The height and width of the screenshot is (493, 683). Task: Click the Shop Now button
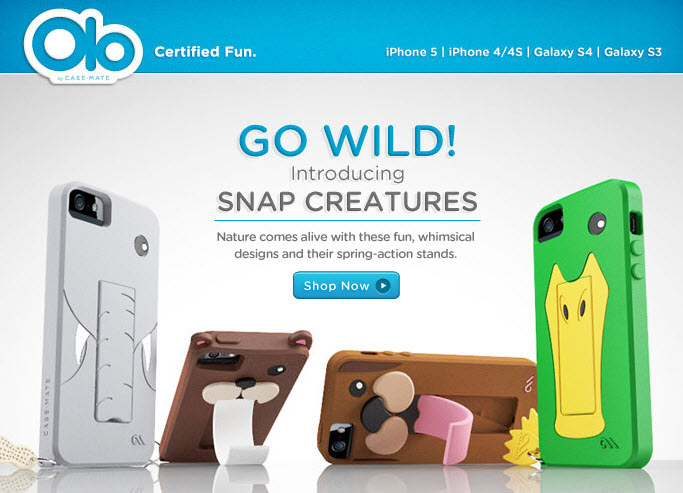pos(346,285)
